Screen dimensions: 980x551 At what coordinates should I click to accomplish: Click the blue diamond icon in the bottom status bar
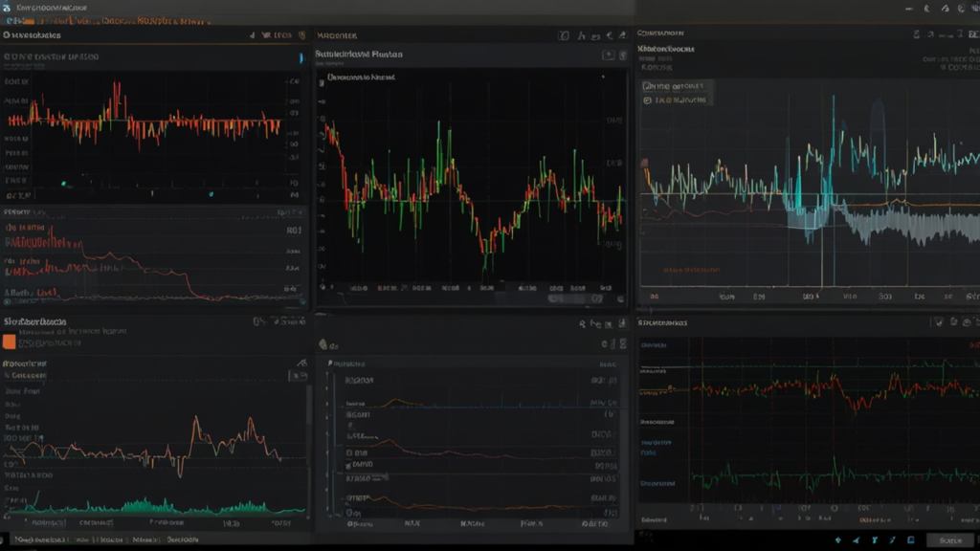(838, 540)
